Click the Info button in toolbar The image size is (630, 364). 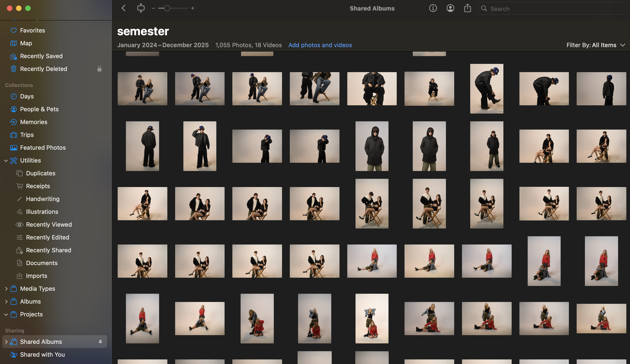(x=433, y=8)
